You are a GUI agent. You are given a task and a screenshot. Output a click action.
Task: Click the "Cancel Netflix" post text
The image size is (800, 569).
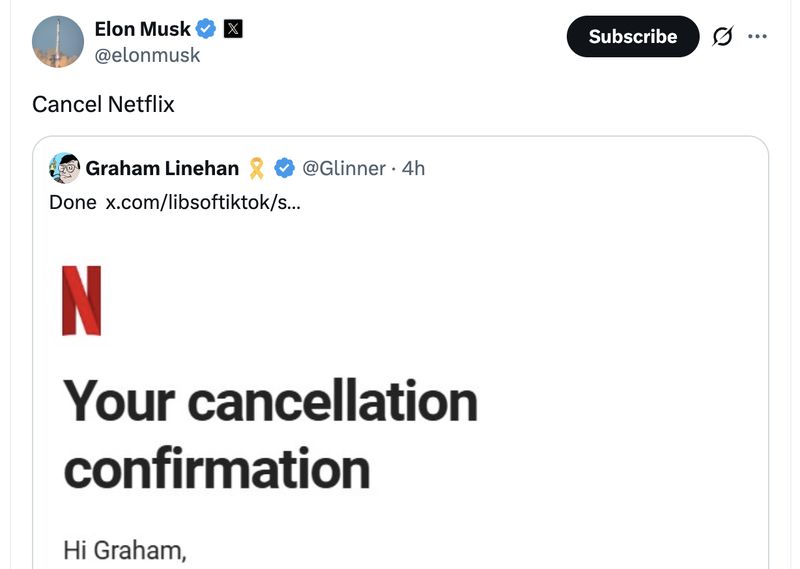click(x=103, y=104)
